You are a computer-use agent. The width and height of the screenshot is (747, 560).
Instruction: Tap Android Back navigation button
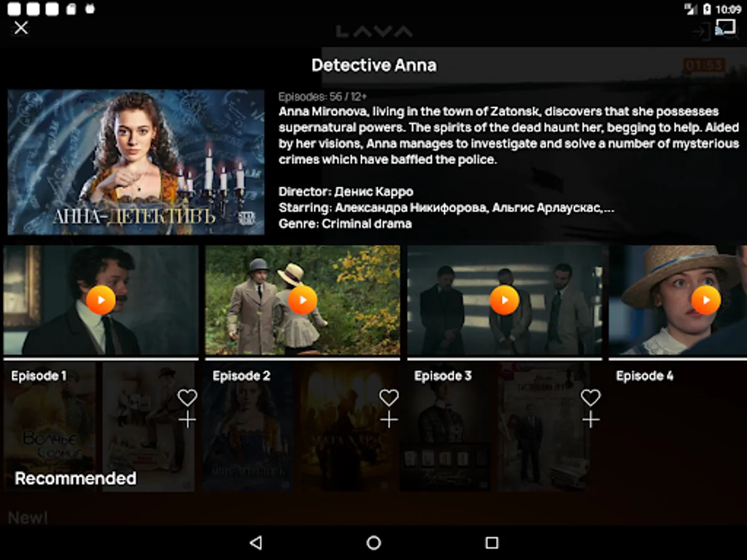255,543
